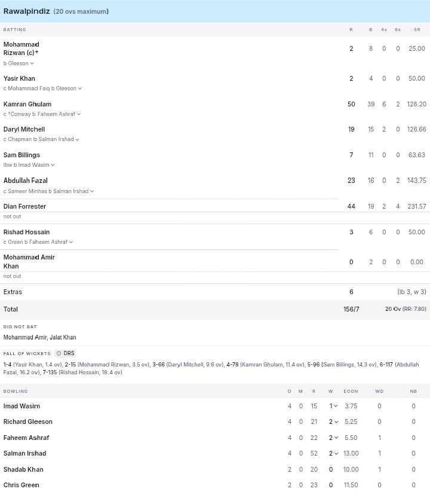This screenshot has width=430, height=504.
Task: Expand Sam Billings' lbw dismissal chevron
Action: (53, 165)
